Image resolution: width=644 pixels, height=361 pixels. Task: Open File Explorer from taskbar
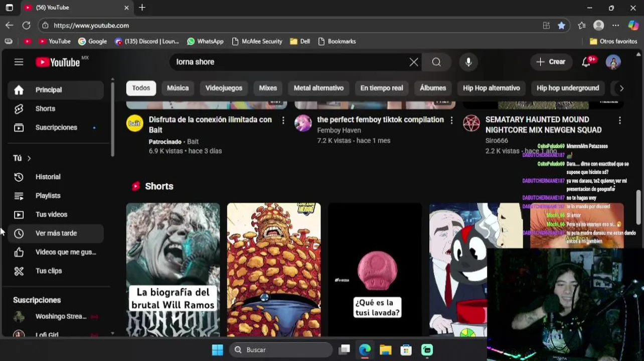pyautogui.click(x=386, y=349)
